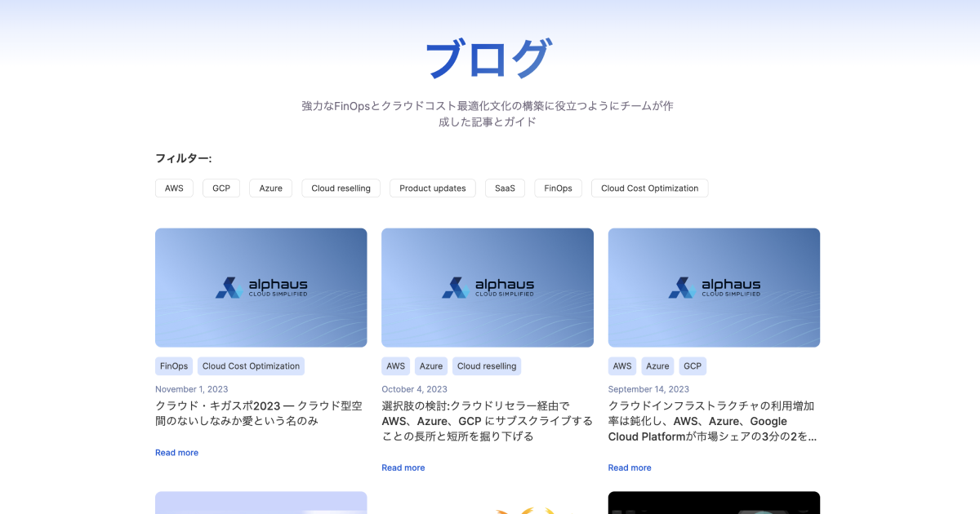Screen dimensions: 980x514
Task: Click AWS tag on September 14 post
Action: click(622, 366)
